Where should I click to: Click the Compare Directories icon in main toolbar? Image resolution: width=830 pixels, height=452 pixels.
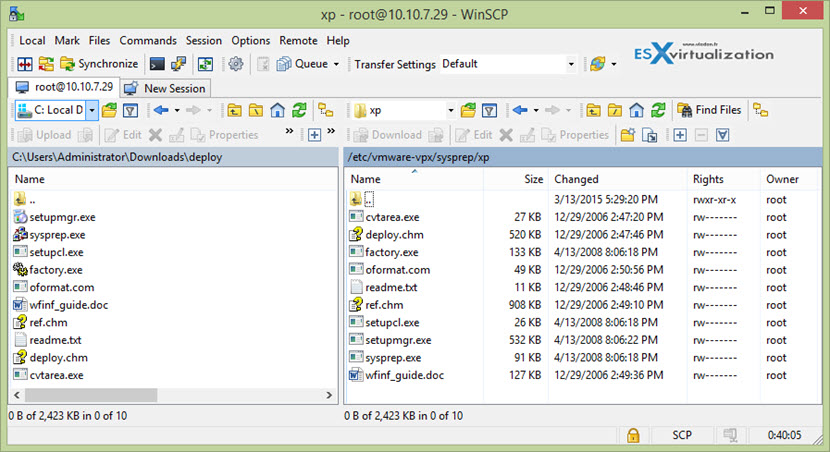24,64
